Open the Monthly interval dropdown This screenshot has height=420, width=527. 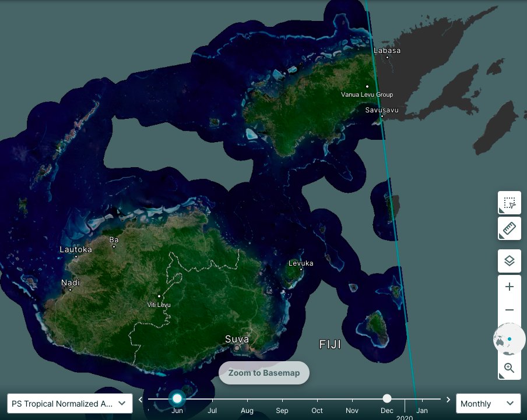[x=488, y=404]
